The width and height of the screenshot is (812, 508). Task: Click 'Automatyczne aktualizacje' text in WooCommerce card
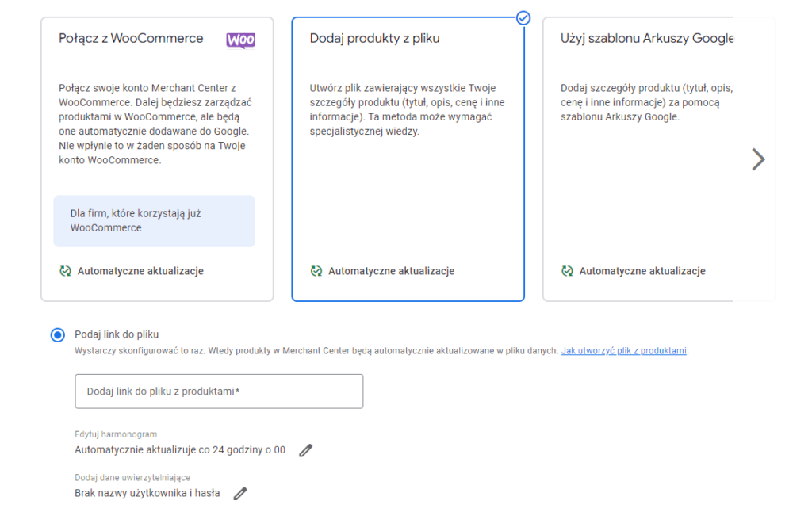coord(141,271)
